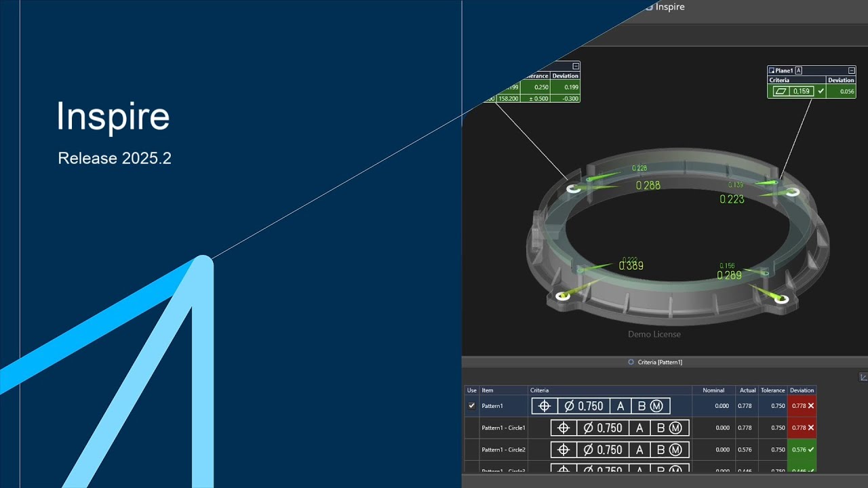Select the Pattern1 item name

coord(492,406)
